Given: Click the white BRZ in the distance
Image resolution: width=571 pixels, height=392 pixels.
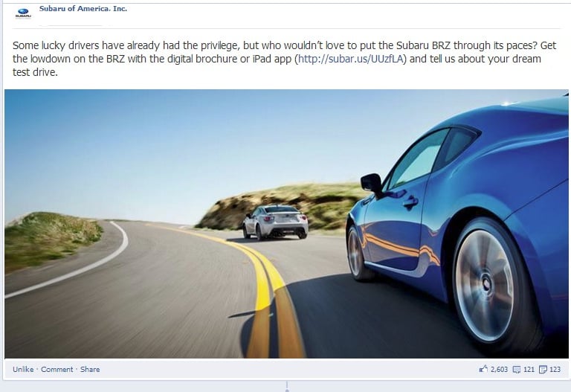Looking at the screenshot, I should pos(275,222).
